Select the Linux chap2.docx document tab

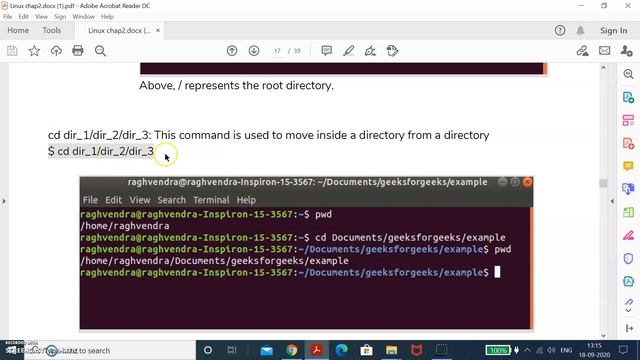coord(119,31)
